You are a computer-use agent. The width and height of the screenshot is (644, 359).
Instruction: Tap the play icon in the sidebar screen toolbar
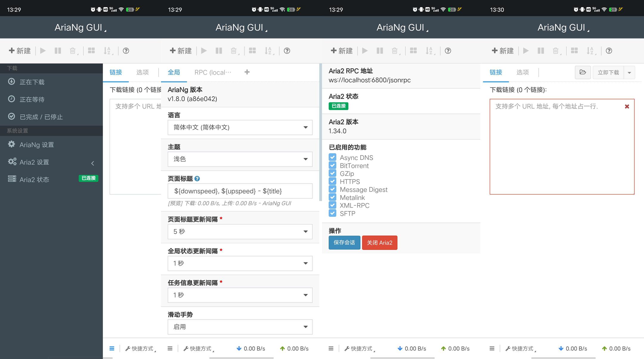[43, 51]
